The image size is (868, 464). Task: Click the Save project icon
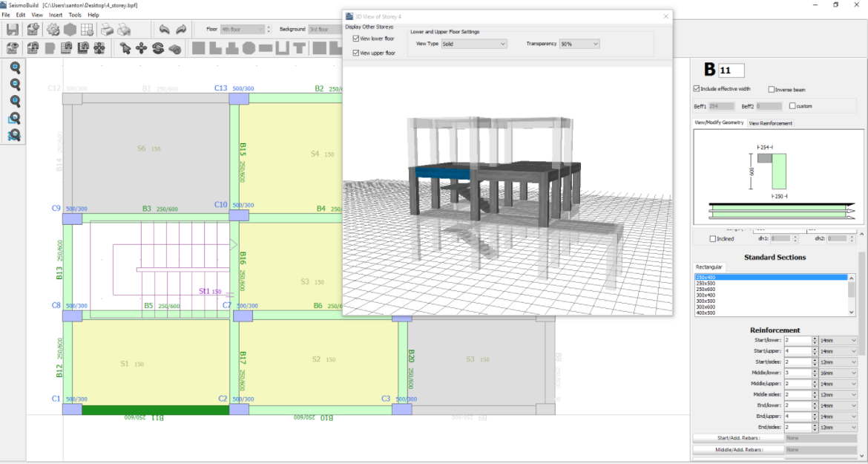13,30
